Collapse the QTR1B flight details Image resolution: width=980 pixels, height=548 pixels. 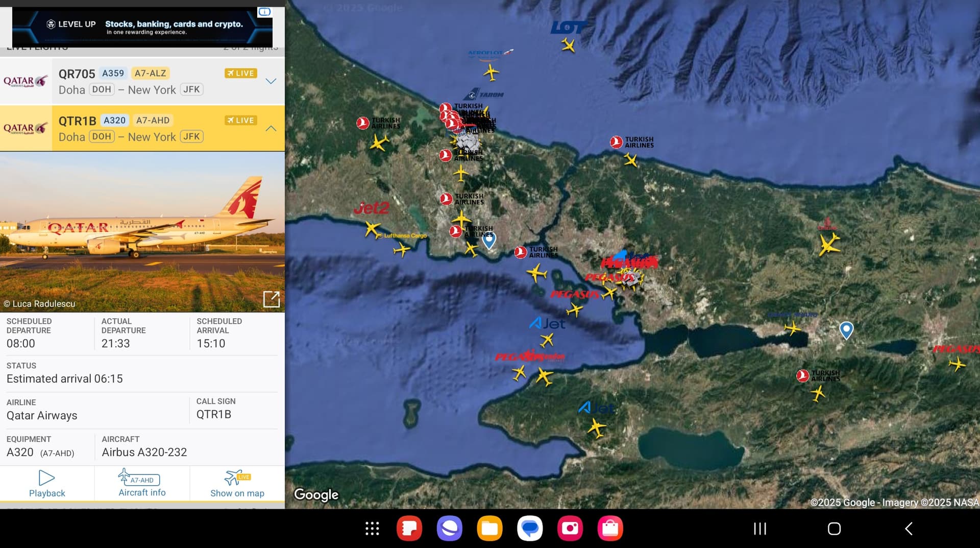tap(271, 128)
